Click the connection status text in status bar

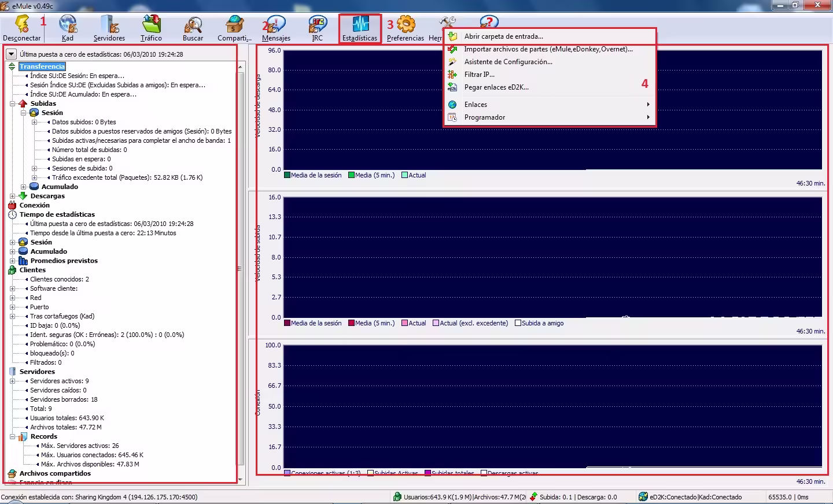click(x=99, y=497)
